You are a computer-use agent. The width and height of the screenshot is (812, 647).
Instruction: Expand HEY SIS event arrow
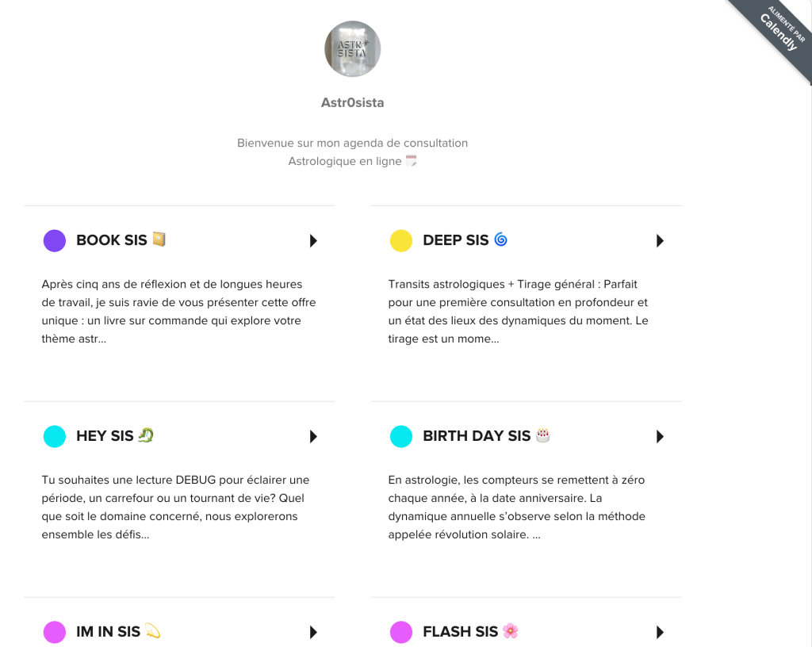pos(313,436)
